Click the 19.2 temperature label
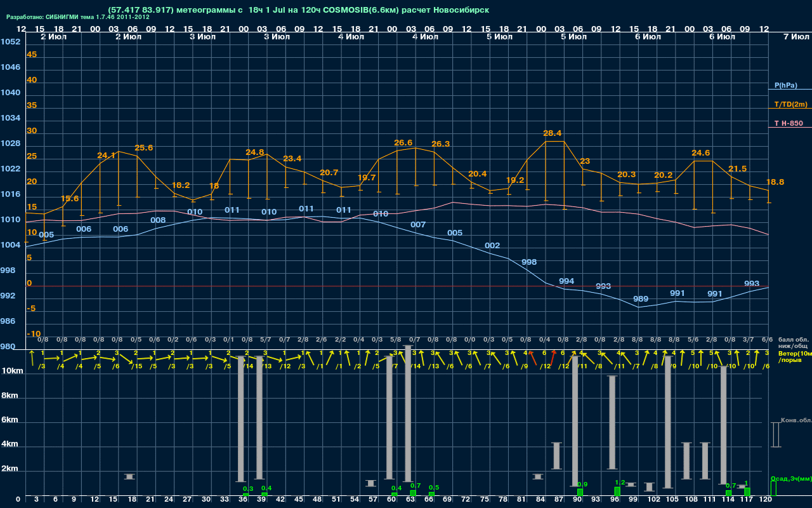Screen dimensions: 812x508 tap(514, 180)
